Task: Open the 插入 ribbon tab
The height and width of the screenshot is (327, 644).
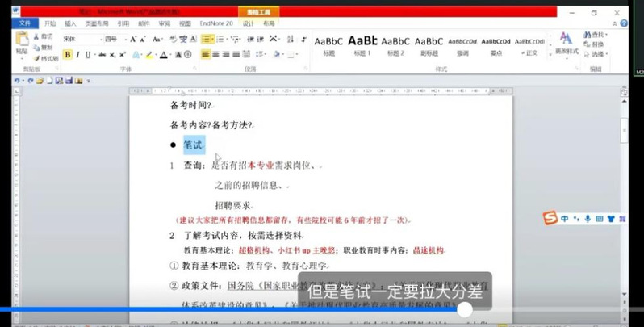Action: tap(71, 24)
